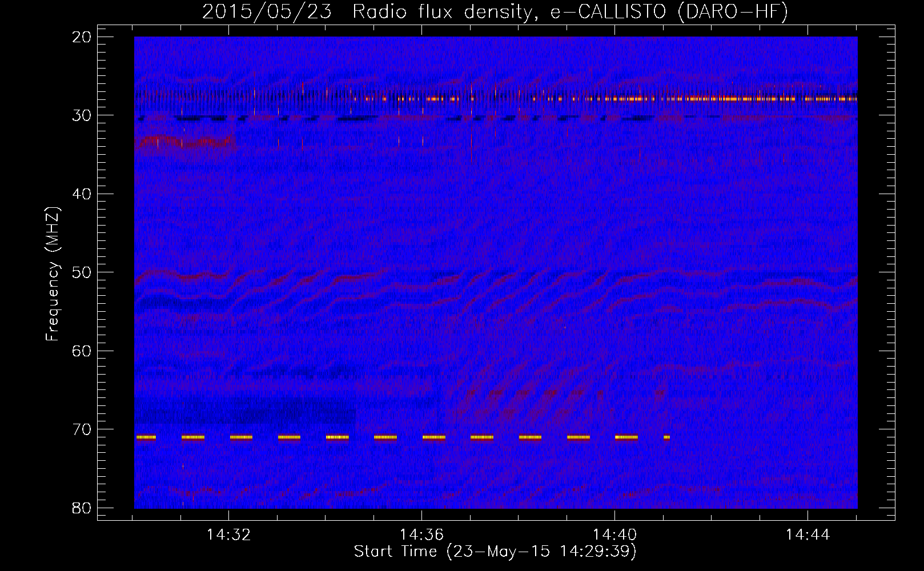Click the '60' frequency tick label
The image size is (924, 571).
click(x=82, y=351)
